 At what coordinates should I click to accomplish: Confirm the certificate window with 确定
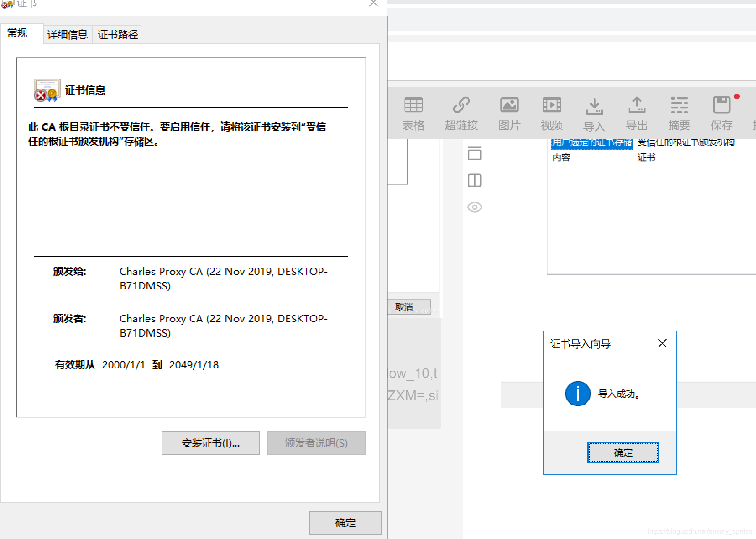[x=345, y=523]
